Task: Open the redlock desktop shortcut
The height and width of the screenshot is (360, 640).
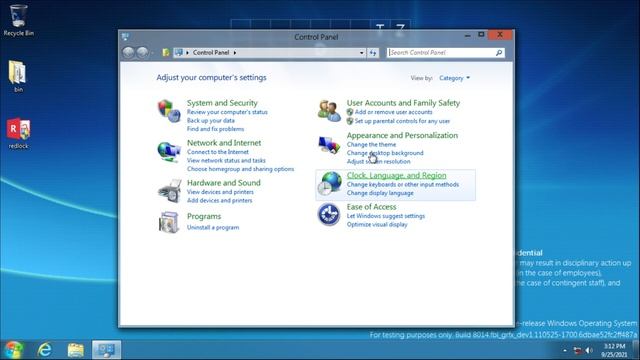Action: coord(18,133)
